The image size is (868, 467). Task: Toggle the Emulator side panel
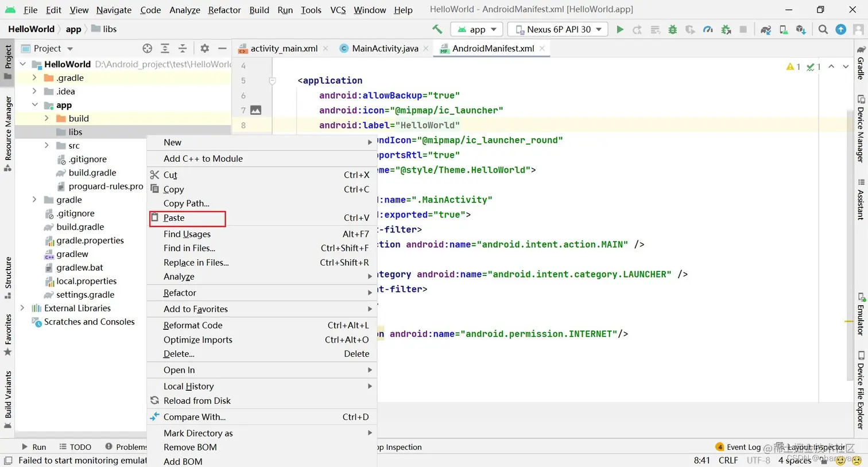(x=861, y=314)
